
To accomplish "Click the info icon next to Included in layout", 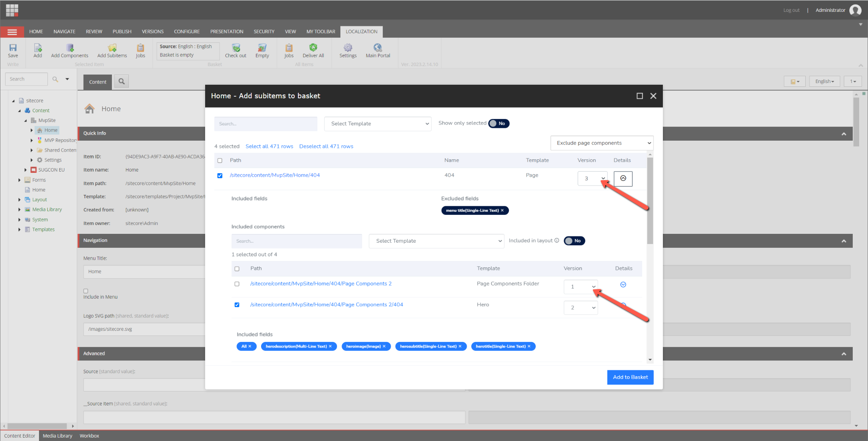I will [556, 240].
